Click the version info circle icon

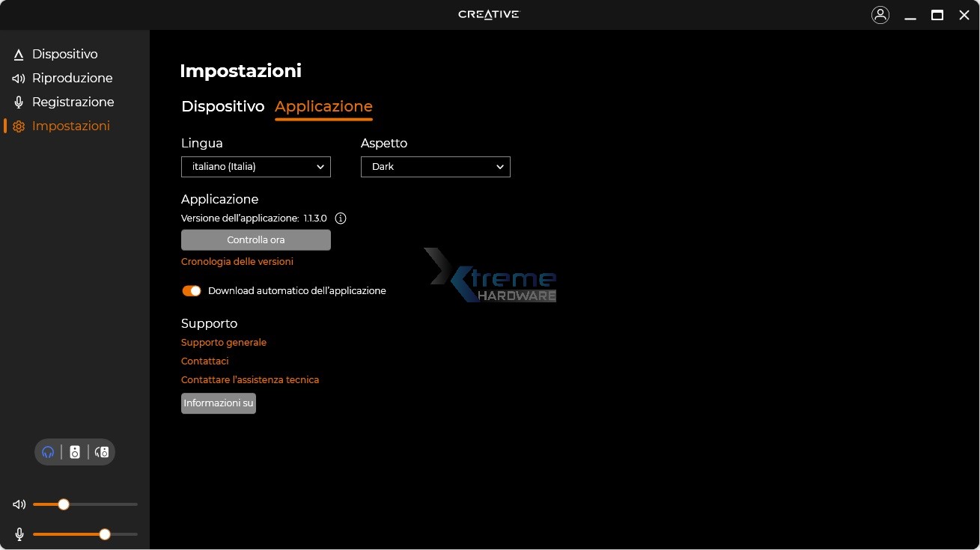tap(341, 218)
